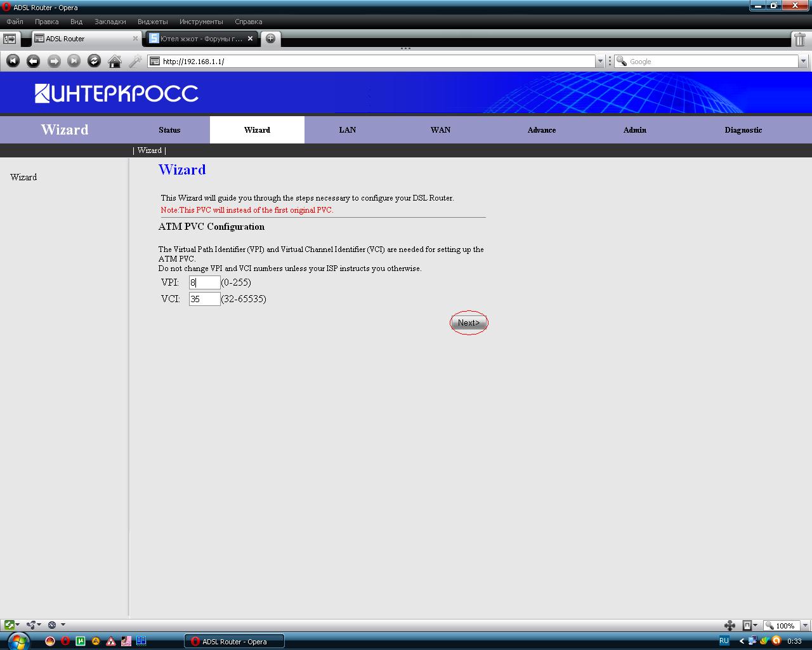Toggle the Opera panels sidebar icon
The width and height of the screenshot is (812, 650).
point(10,39)
